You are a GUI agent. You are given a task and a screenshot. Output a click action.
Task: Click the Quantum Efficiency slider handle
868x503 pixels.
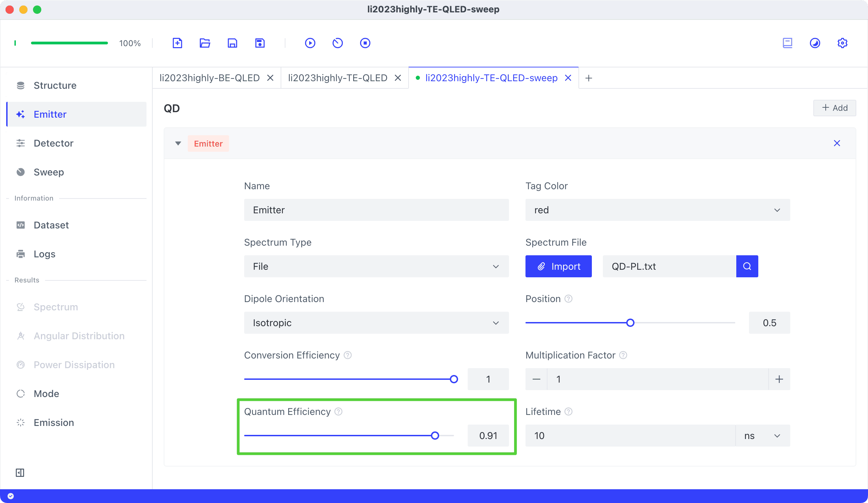point(435,436)
